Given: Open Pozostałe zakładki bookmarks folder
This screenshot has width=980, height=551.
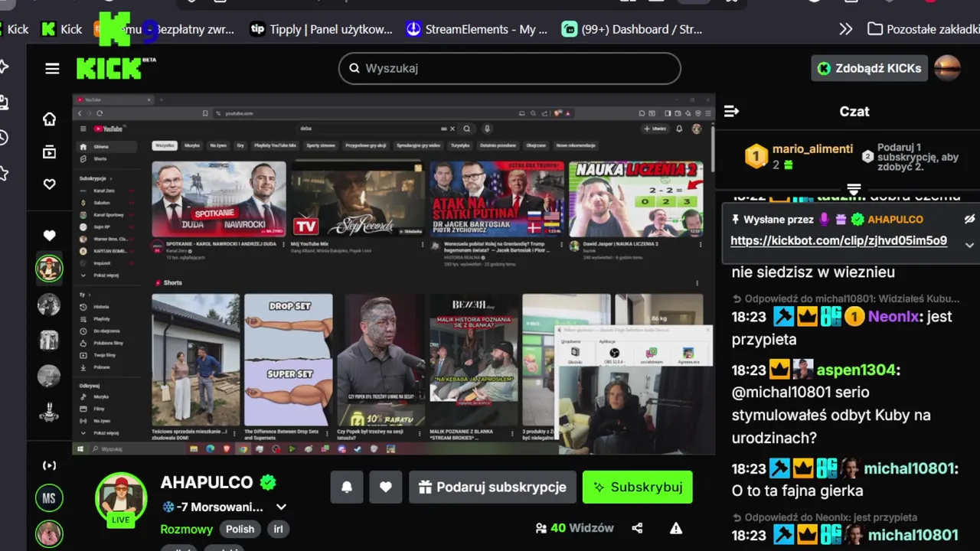Looking at the screenshot, I should point(923,29).
